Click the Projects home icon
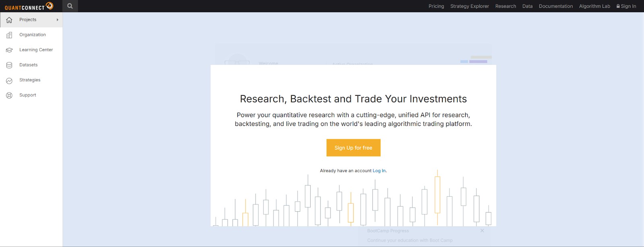This screenshot has height=247, width=644. click(9, 20)
